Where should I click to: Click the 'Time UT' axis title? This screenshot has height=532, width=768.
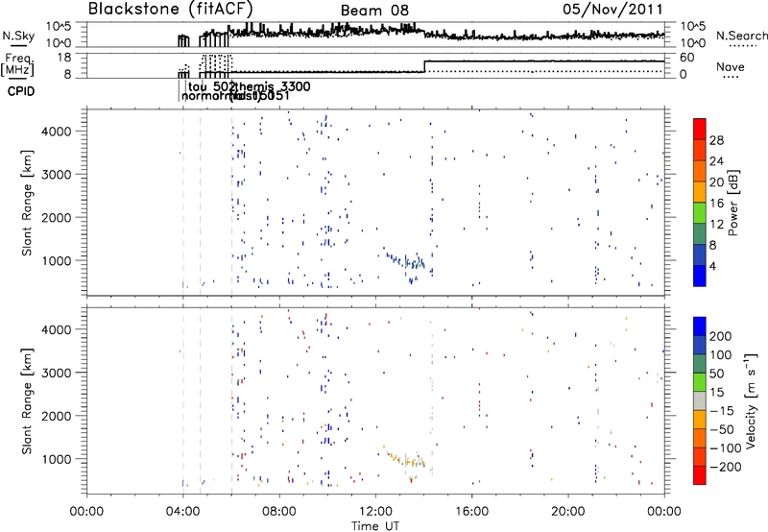click(375, 526)
